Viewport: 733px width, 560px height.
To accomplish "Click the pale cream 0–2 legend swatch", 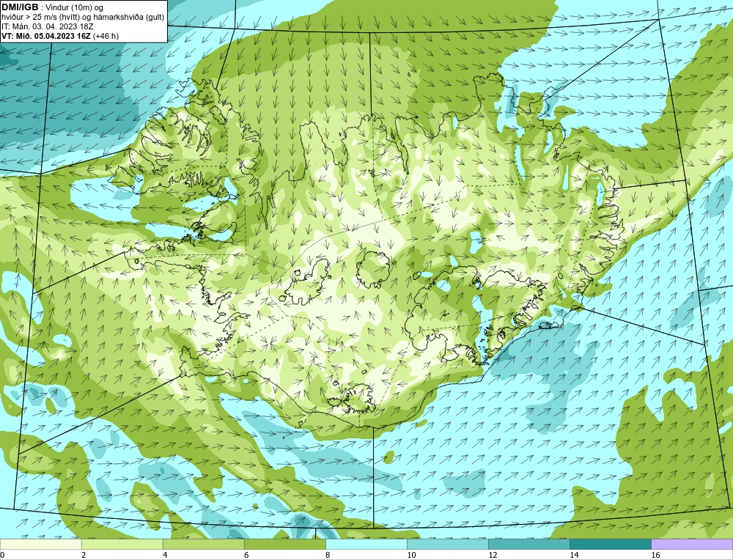I will click(40, 544).
